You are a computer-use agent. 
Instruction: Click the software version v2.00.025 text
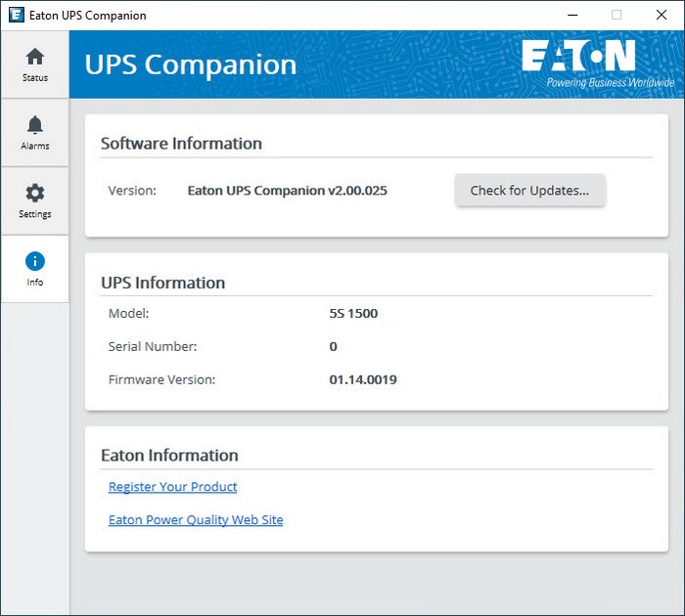click(x=287, y=191)
